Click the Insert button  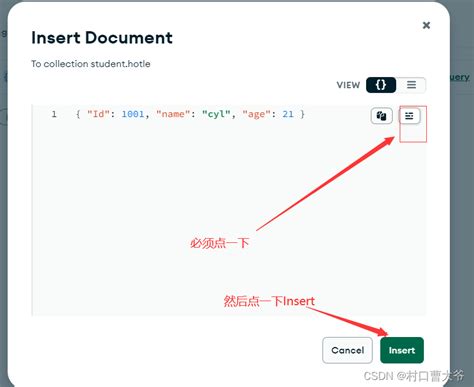[402, 350]
